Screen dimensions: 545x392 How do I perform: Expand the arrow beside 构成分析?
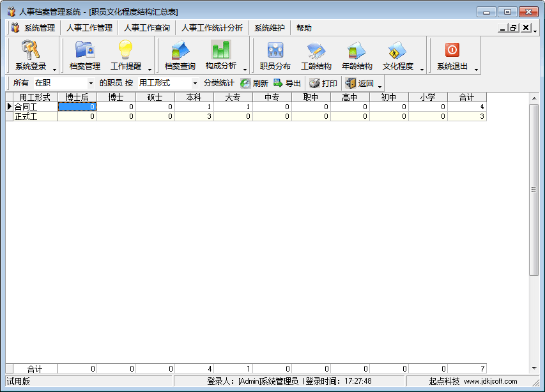tap(245, 69)
